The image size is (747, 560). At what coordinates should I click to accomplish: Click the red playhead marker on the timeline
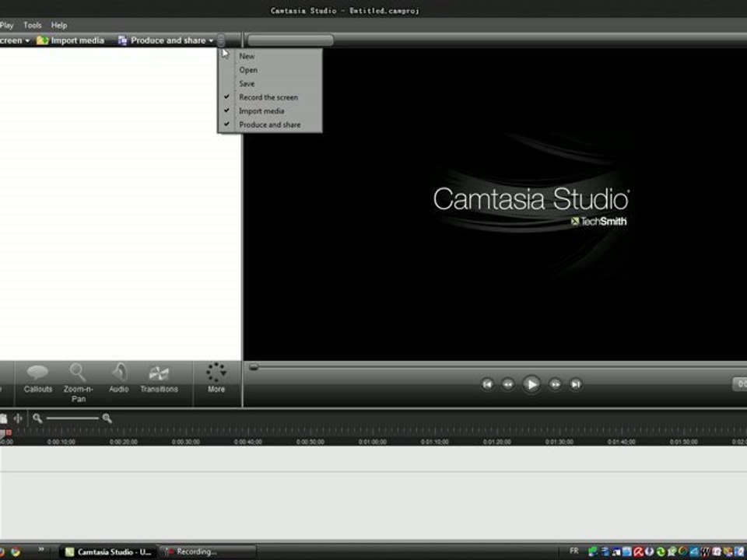9,432
